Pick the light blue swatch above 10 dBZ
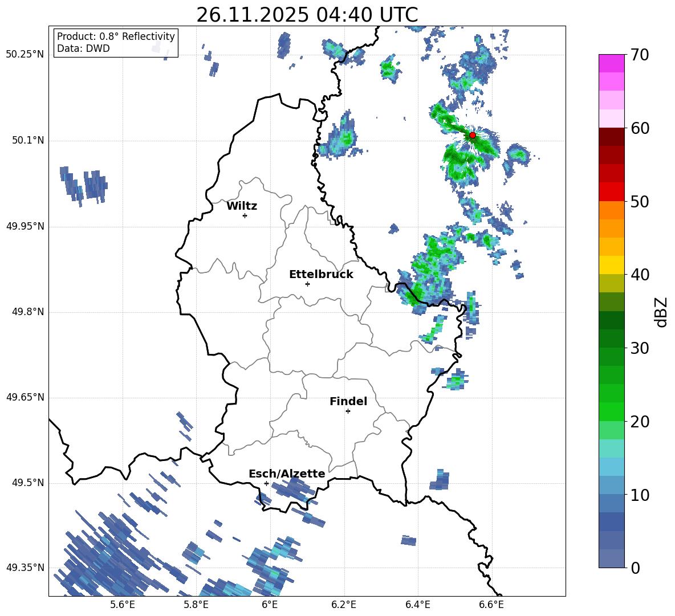Viewport: 675px width, 616px height. (611, 485)
